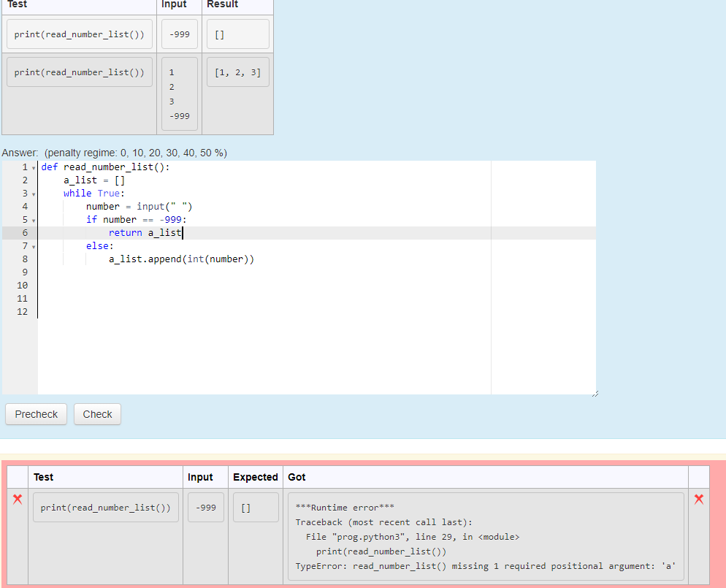
Task: Click the red X icon before the failed test
Action: 18,499
